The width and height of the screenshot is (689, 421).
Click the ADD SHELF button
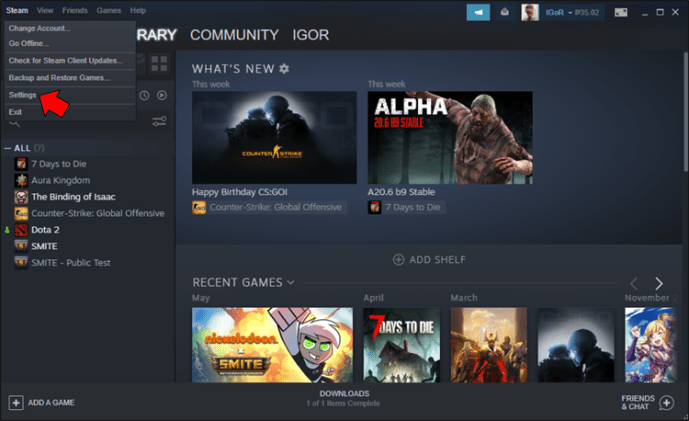[x=429, y=260]
